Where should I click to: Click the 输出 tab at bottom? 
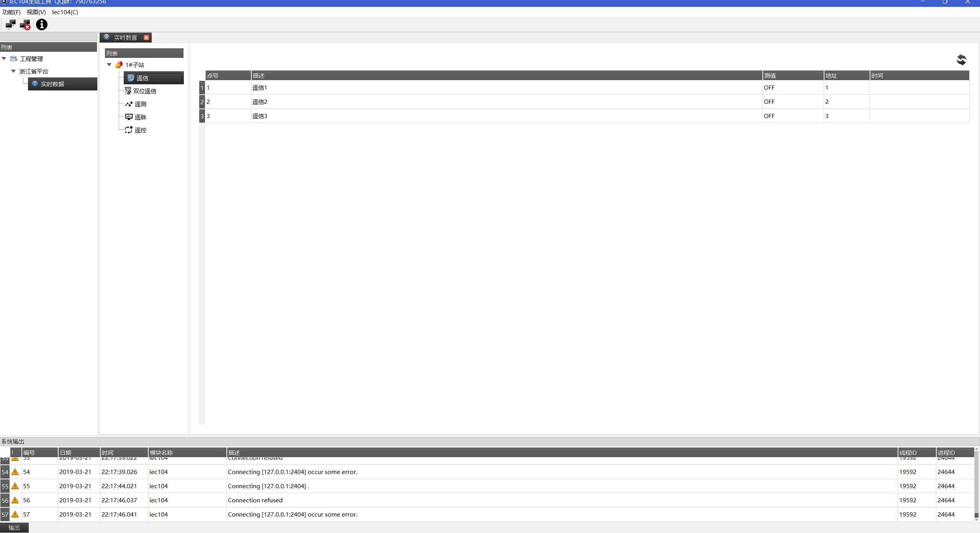coord(14,528)
